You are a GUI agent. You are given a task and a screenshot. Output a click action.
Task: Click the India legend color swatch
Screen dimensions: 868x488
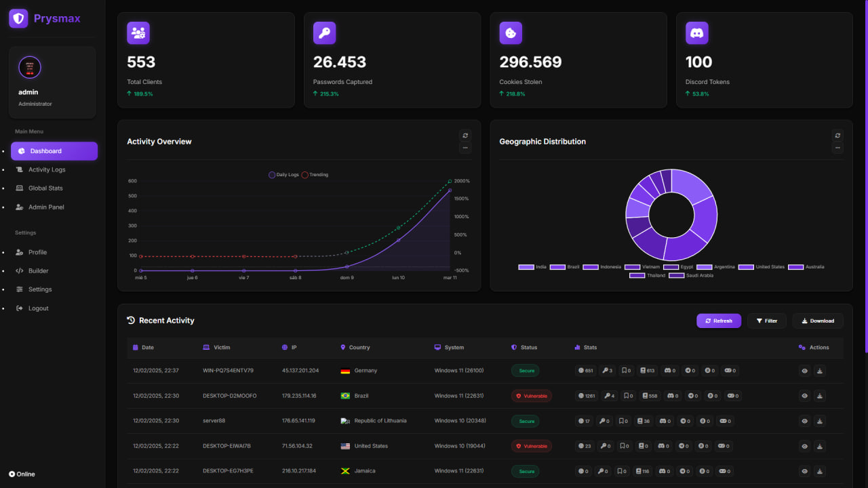[526, 267]
